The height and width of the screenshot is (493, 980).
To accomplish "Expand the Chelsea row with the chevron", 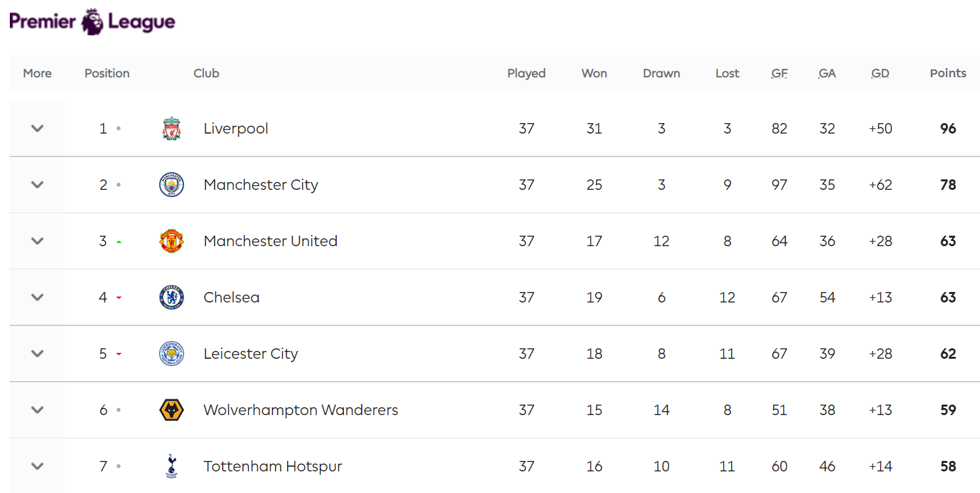I will [37, 297].
